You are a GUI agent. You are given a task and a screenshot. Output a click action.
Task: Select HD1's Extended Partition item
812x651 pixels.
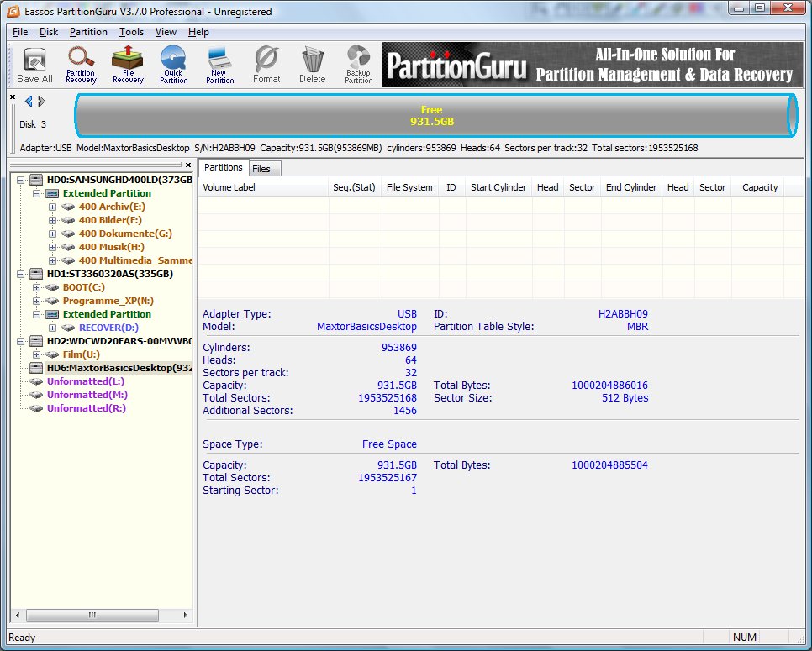click(x=107, y=314)
